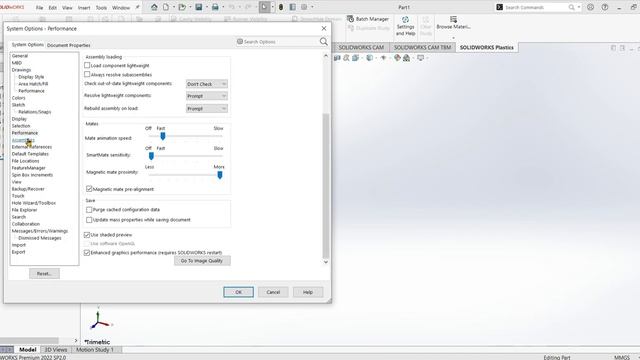The height and width of the screenshot is (360, 640).
Task: Open Check out-of-date lightweight components dropdown
Action: coord(207,84)
